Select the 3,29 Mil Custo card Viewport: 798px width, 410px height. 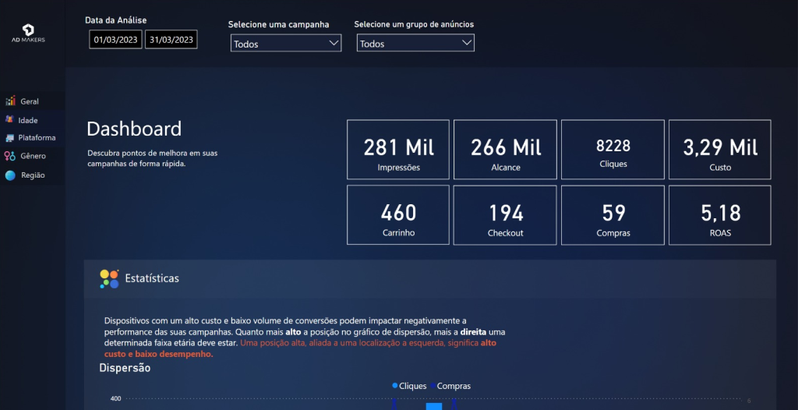pyautogui.click(x=720, y=150)
